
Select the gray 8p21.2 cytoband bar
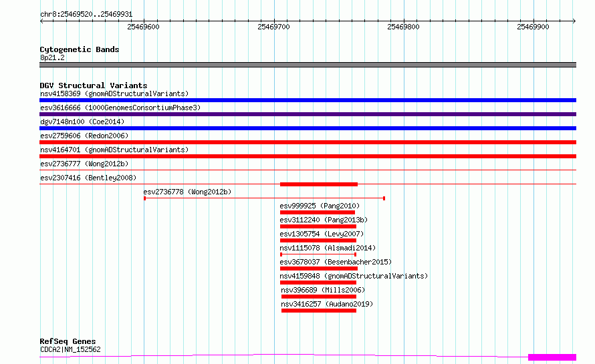(x=308, y=65)
